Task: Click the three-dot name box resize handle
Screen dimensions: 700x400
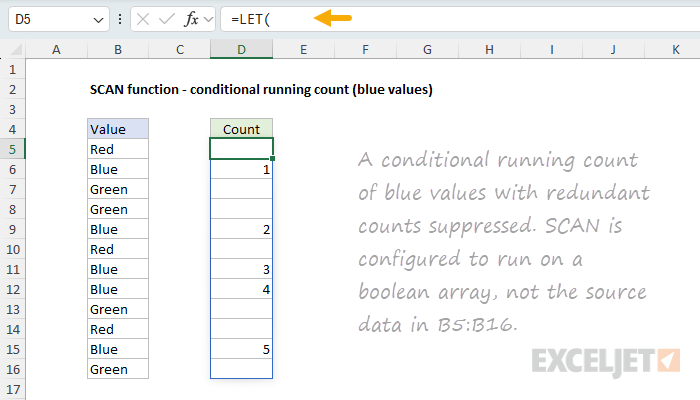Action: coord(121,20)
